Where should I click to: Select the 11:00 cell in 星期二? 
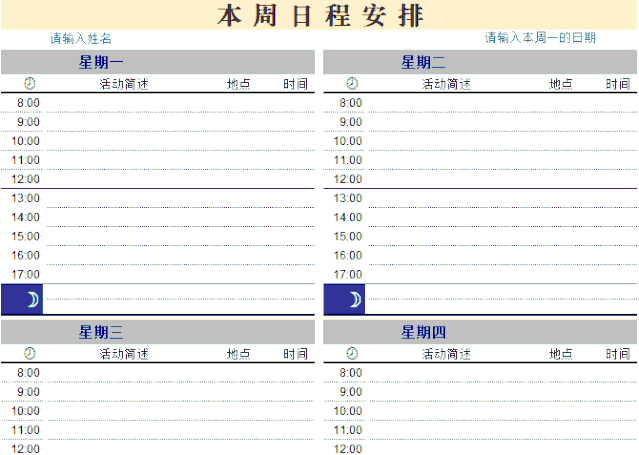[x=348, y=160]
